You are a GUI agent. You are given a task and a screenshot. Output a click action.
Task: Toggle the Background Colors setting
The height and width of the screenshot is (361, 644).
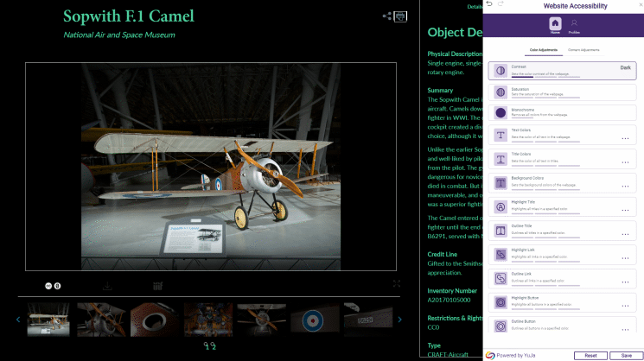[x=562, y=183]
